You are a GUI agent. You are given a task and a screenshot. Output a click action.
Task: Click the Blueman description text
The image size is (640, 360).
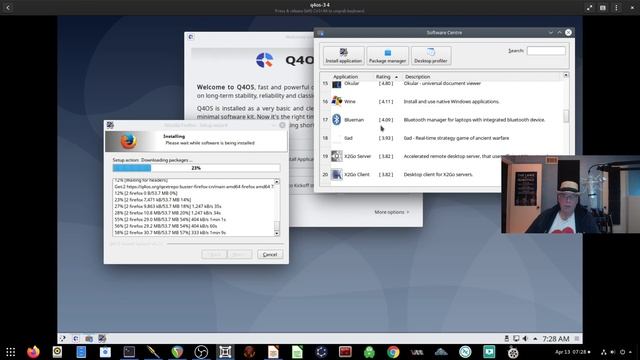474,120
